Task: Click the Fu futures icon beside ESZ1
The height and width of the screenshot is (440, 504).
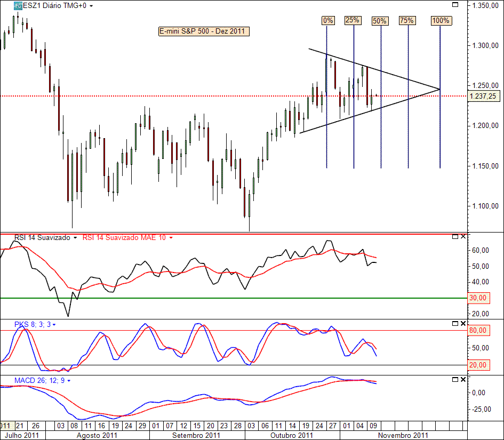Action: coord(18,5)
